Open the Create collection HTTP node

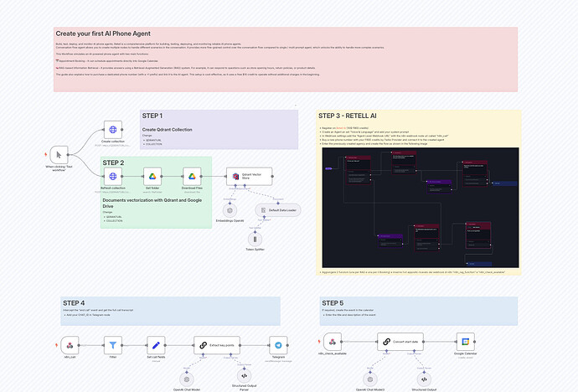click(113, 130)
